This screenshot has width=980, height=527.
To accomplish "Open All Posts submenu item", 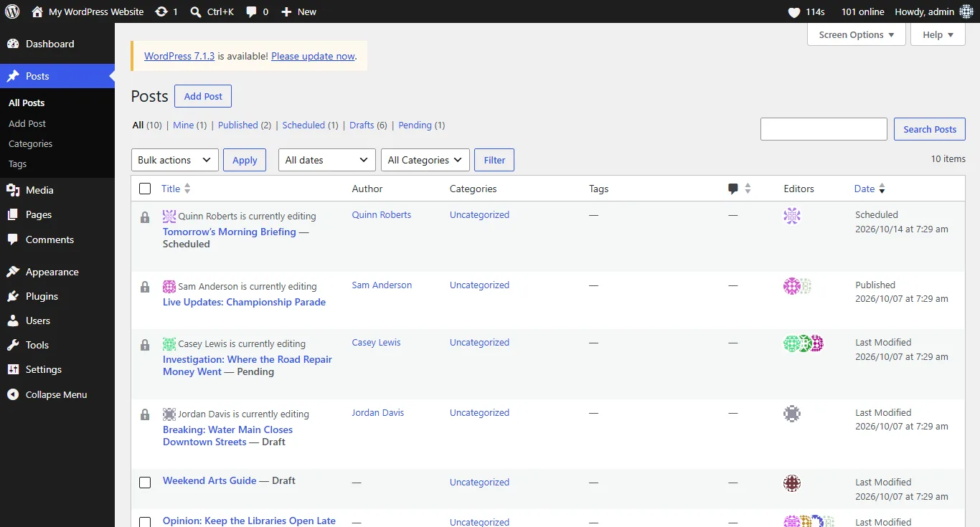I will [27, 103].
